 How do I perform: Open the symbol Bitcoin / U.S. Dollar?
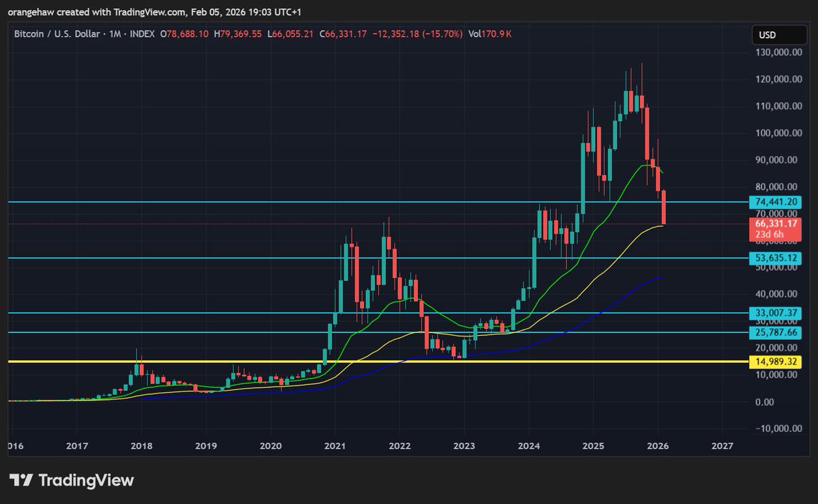click(x=58, y=33)
